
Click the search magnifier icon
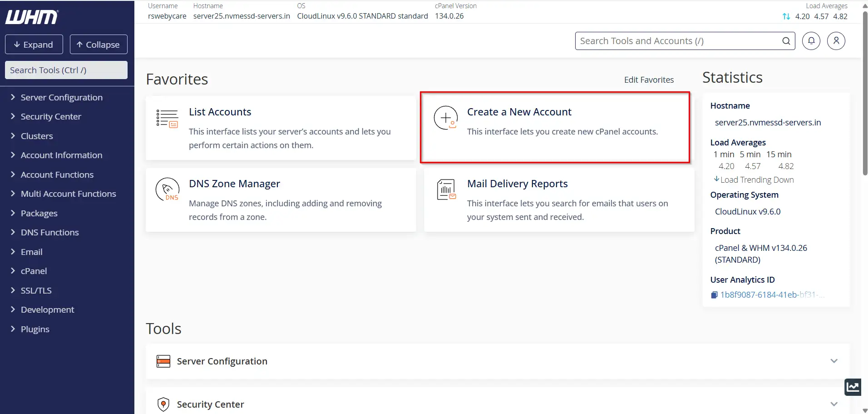[786, 41]
